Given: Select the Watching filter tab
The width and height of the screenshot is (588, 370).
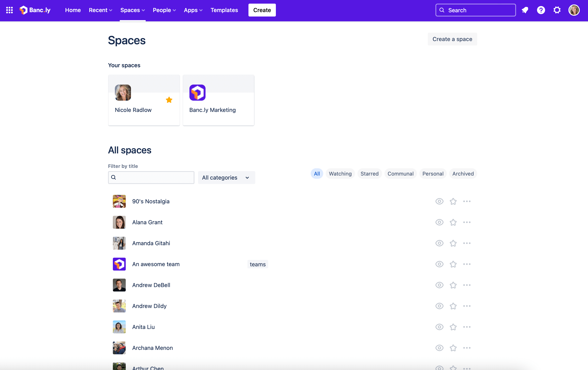Looking at the screenshot, I should (340, 174).
